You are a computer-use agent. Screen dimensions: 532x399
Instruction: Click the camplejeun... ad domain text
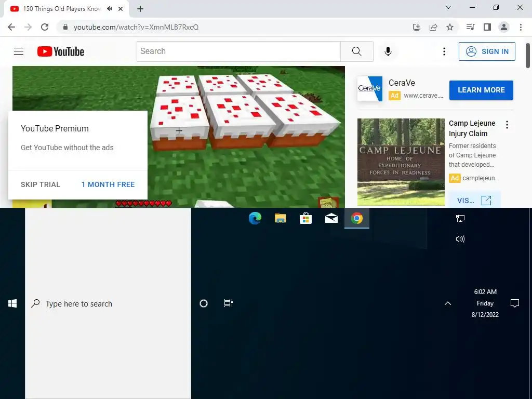481,178
